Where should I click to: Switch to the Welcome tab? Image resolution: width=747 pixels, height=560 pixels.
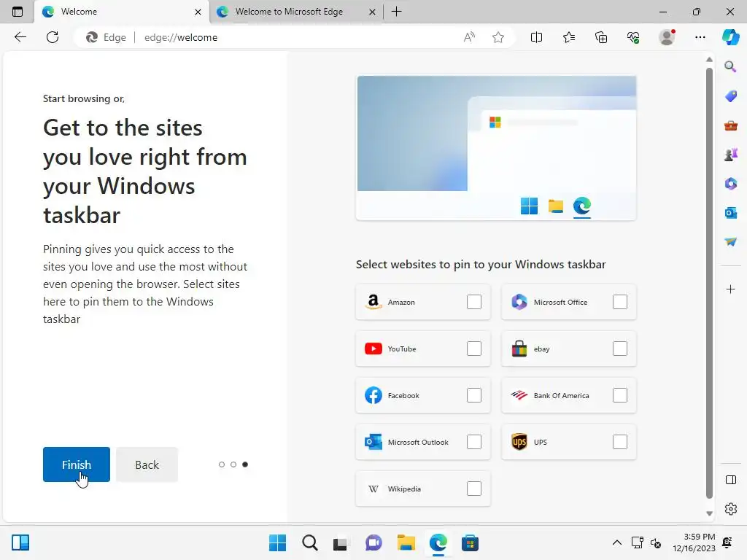[122, 12]
